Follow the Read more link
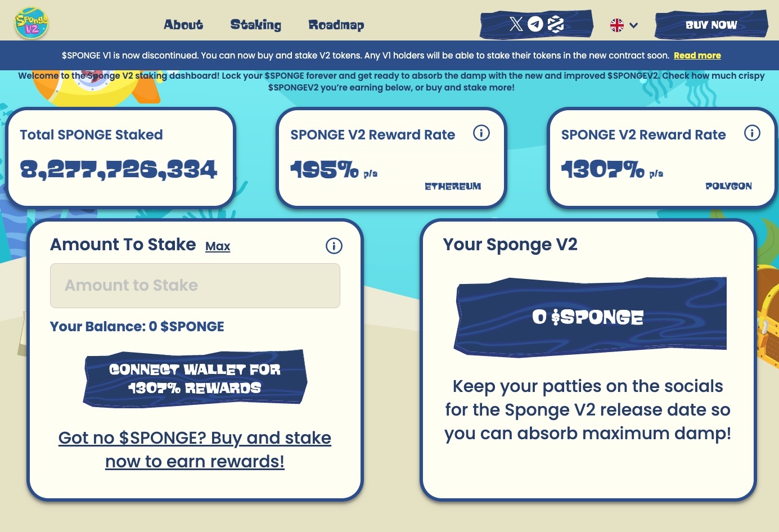The width and height of the screenshot is (779, 532). click(x=697, y=55)
